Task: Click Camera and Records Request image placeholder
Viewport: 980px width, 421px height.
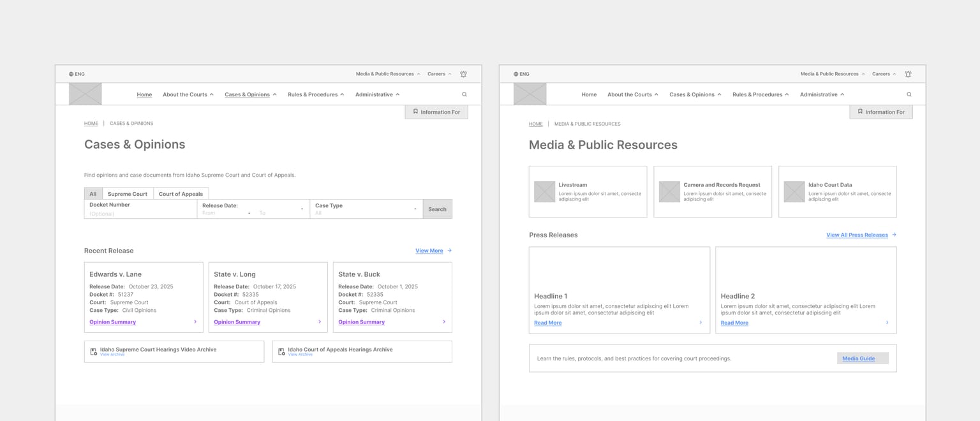Action: coord(669,192)
